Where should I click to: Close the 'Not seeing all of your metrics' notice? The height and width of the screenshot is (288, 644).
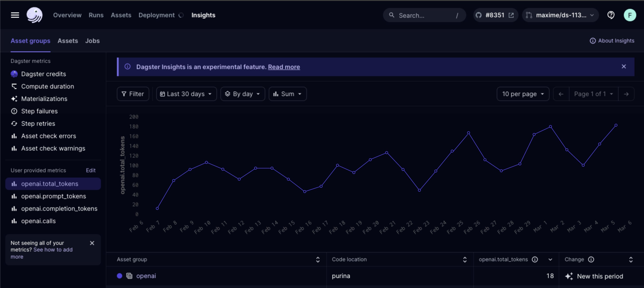tap(92, 243)
